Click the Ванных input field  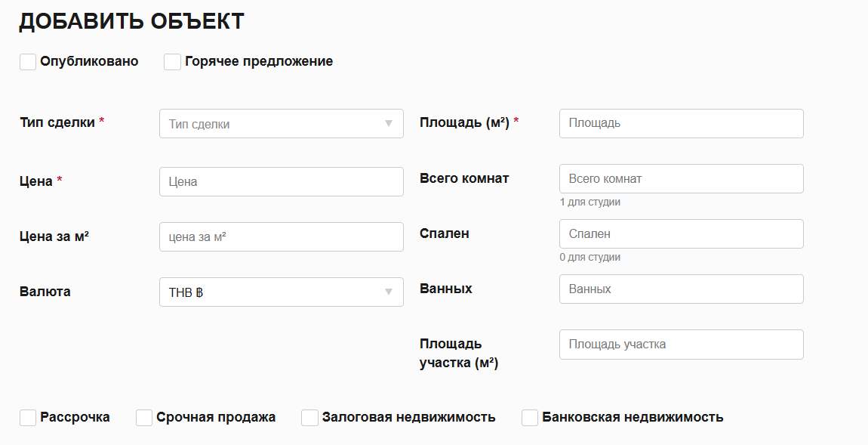coord(681,289)
